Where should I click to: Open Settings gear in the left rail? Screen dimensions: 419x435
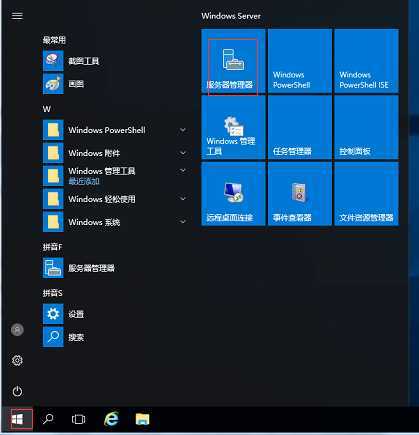tap(17, 360)
